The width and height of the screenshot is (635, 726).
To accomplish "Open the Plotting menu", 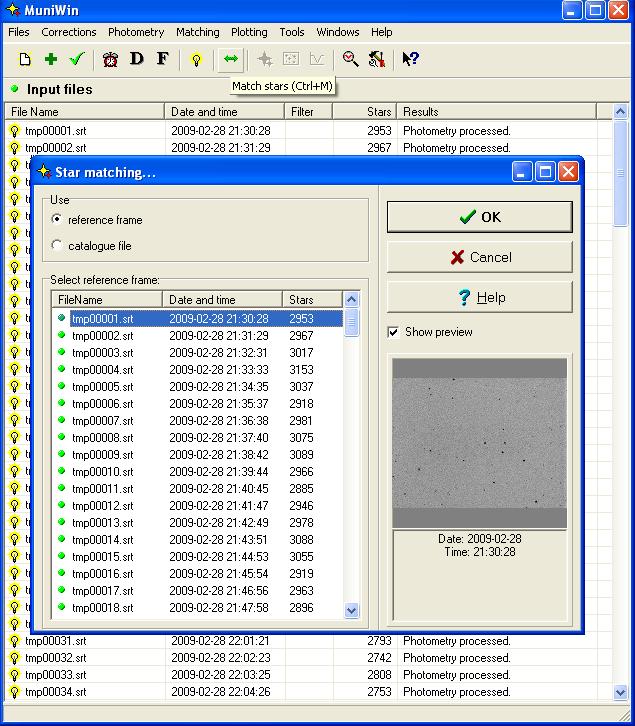I will [249, 32].
